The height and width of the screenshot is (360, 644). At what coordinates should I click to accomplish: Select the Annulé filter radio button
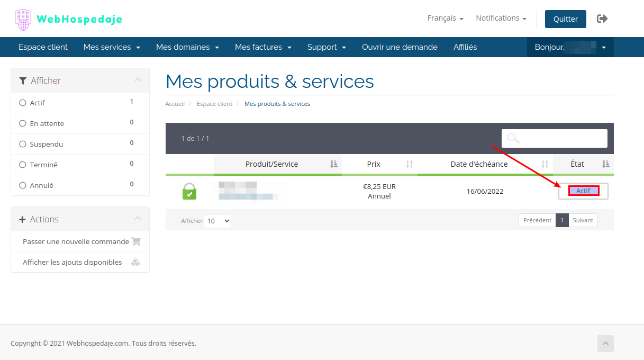tap(23, 185)
